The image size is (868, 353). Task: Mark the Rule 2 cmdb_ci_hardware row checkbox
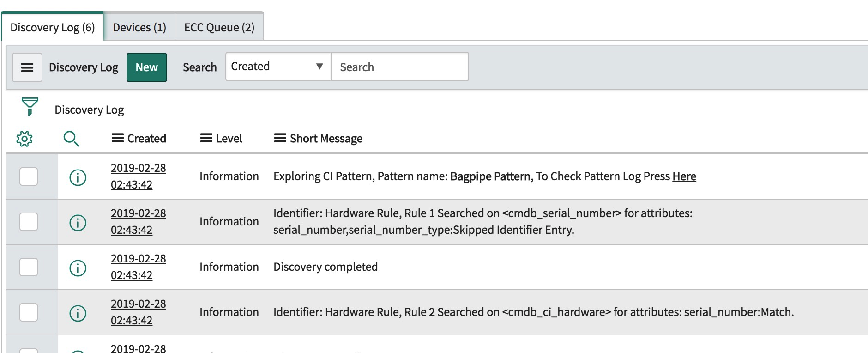[x=29, y=312]
